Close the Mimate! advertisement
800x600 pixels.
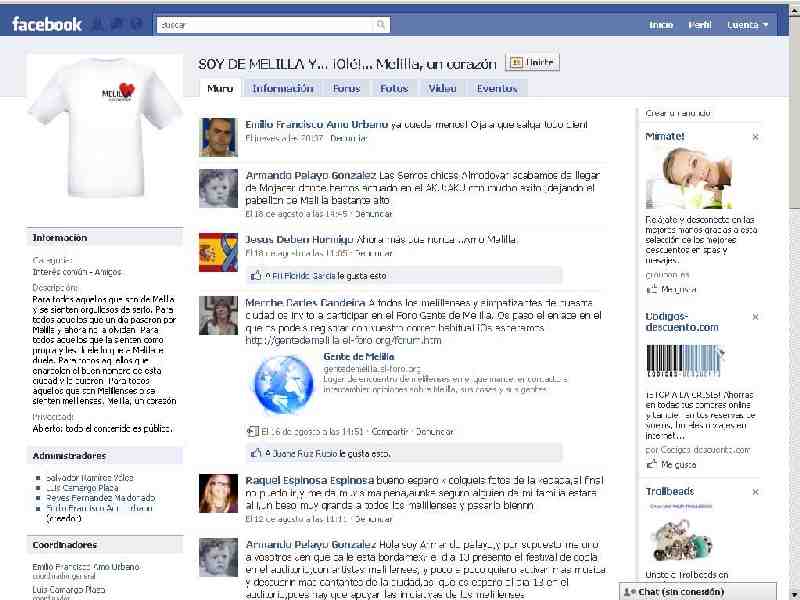pyautogui.click(x=755, y=137)
